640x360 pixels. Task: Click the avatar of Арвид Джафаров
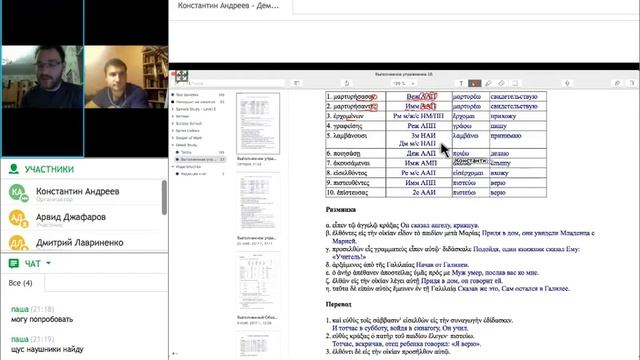[x=18, y=218]
